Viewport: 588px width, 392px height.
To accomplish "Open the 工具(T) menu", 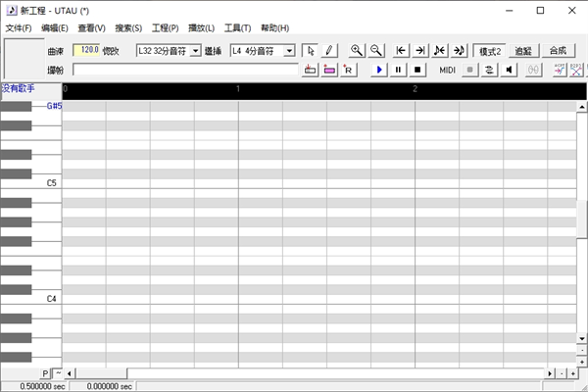I will [x=237, y=27].
